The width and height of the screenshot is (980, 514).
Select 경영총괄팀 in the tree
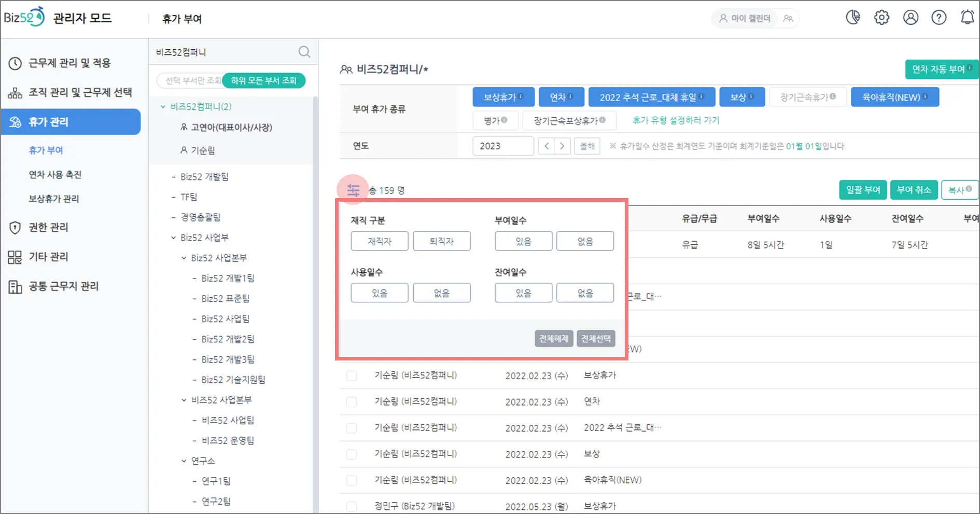tap(201, 217)
